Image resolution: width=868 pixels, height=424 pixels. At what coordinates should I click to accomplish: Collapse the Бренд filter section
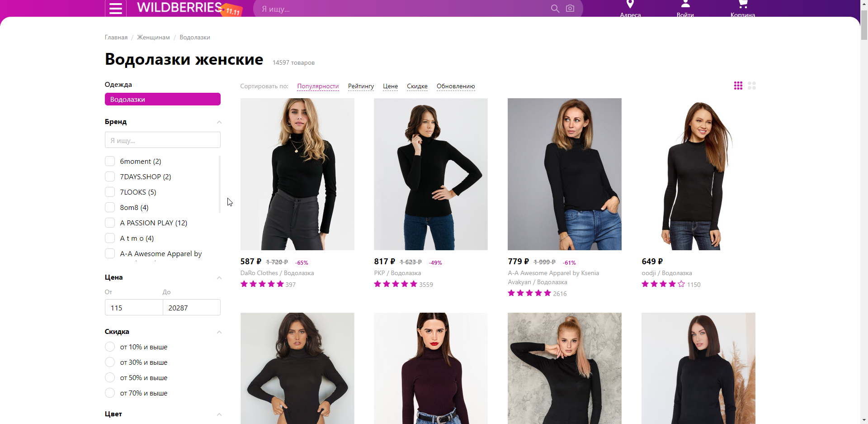(x=219, y=122)
